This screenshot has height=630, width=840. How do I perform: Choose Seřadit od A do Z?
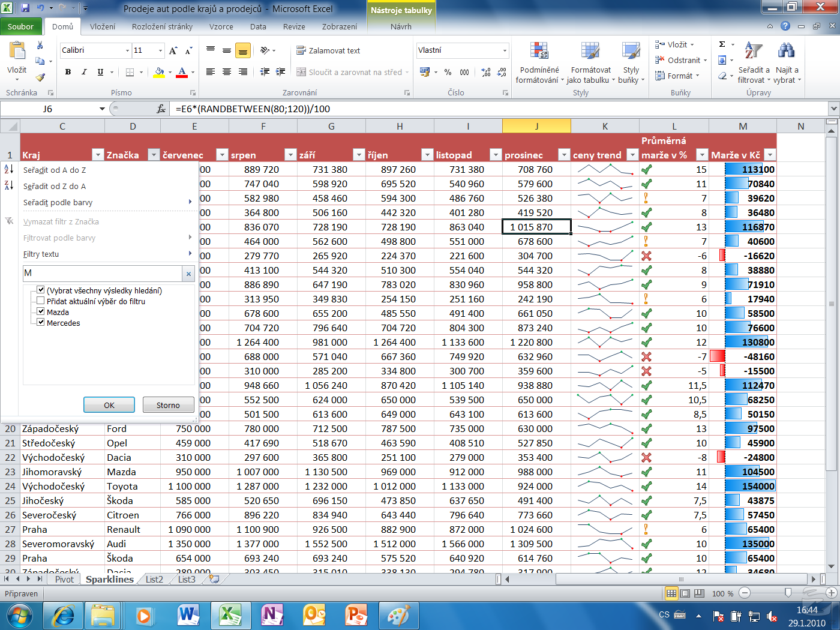click(98, 170)
